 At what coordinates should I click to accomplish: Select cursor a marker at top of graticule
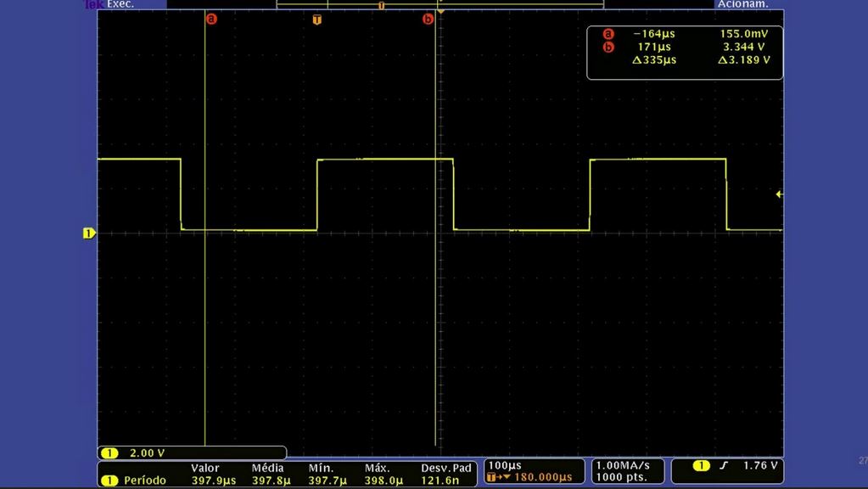click(211, 19)
